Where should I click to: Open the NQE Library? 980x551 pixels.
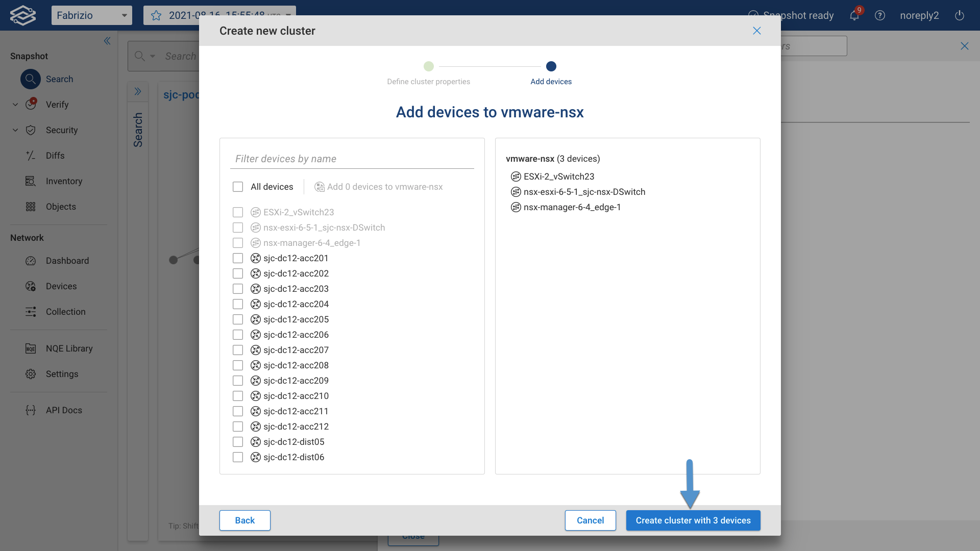click(x=68, y=348)
